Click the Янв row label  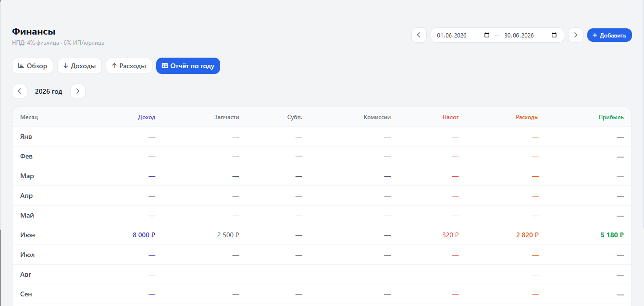click(x=26, y=137)
